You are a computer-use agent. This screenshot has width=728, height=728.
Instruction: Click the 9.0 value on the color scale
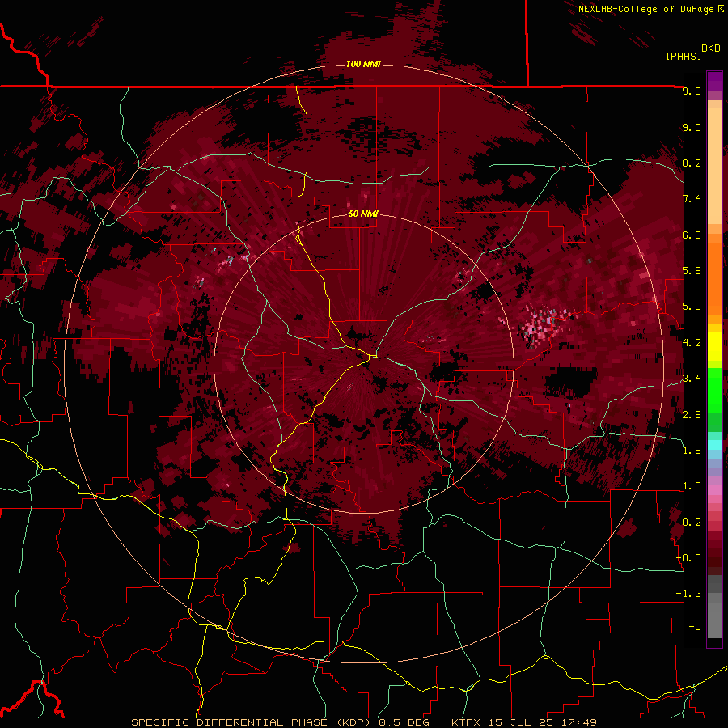[x=692, y=128]
